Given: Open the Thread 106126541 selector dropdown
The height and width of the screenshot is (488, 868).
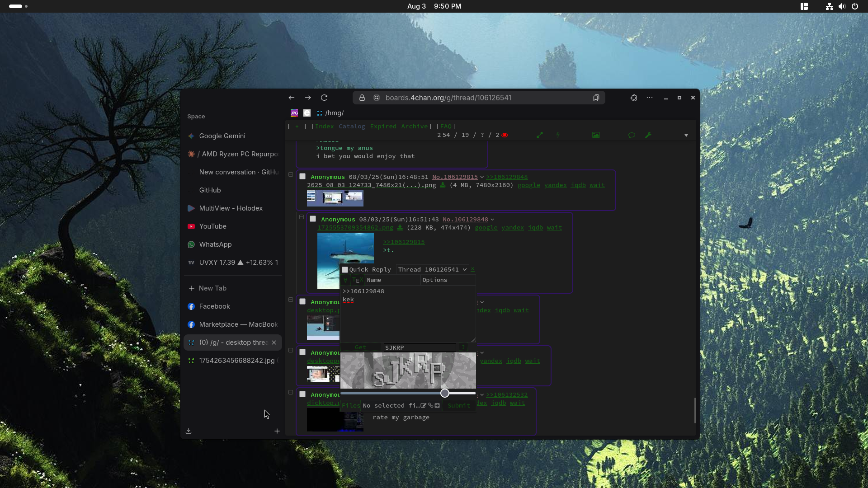Looking at the screenshot, I should click(x=433, y=269).
